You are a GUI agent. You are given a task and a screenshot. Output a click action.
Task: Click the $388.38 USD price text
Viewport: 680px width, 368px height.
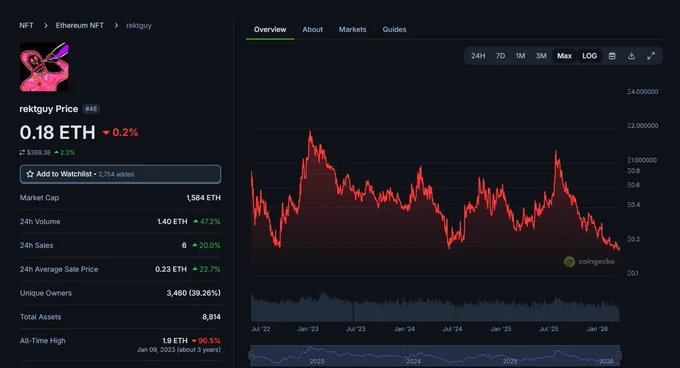(x=38, y=153)
